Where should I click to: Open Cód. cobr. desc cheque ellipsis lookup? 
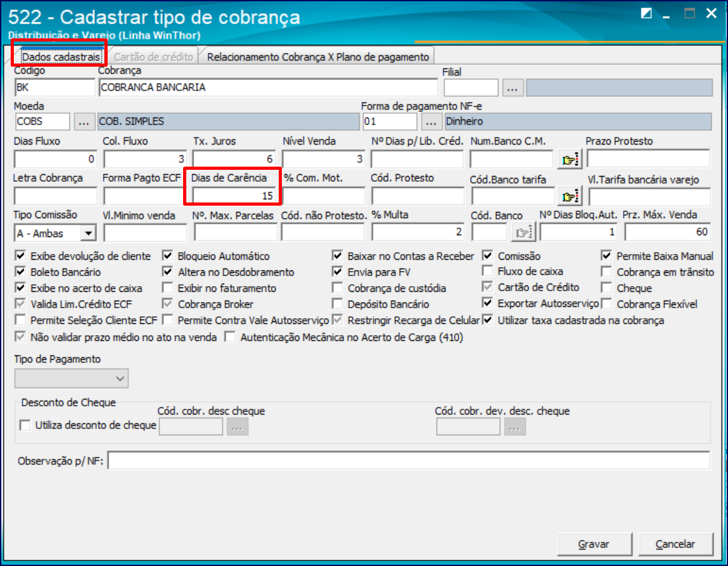point(237,427)
